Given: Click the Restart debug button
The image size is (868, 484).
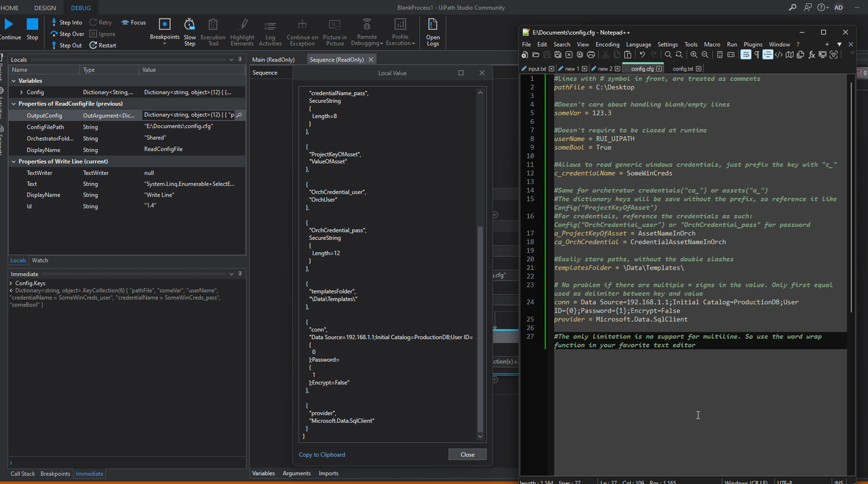Looking at the screenshot, I should [102, 45].
